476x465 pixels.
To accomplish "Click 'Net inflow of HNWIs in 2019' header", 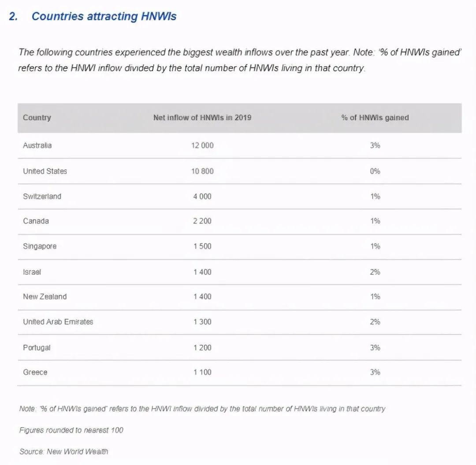I will pyautogui.click(x=202, y=118).
